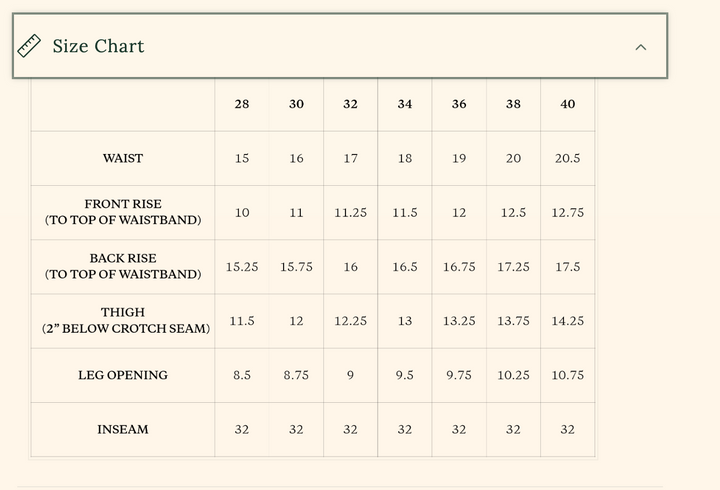Click the INSEAM row label
The height and width of the screenshot is (490, 720).
tap(123, 429)
